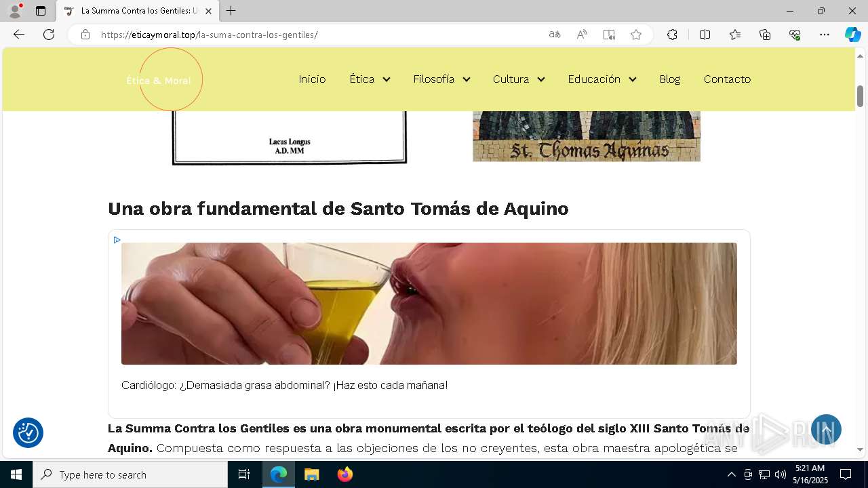Open cookie consent preferences button
The width and height of the screenshot is (868, 488).
(28, 432)
